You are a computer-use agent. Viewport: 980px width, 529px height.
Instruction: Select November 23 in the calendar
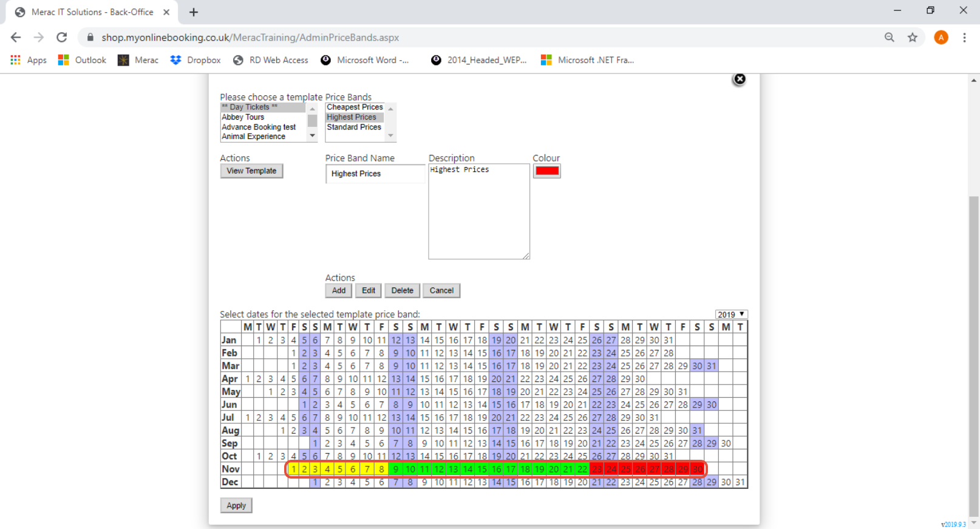click(x=597, y=469)
